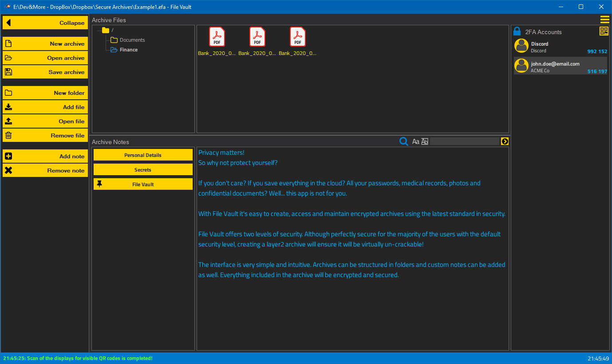Maximize the File Vault window
This screenshot has width=612, height=364.
pos(581,7)
